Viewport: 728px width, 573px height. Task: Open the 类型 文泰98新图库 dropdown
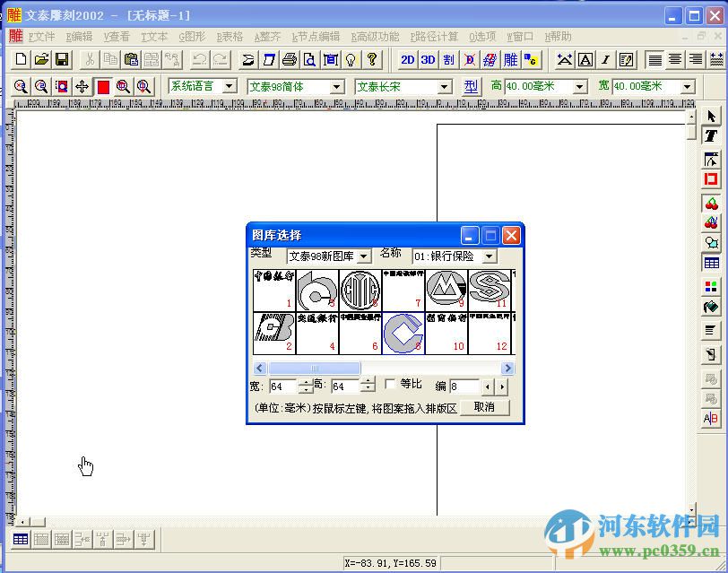365,256
